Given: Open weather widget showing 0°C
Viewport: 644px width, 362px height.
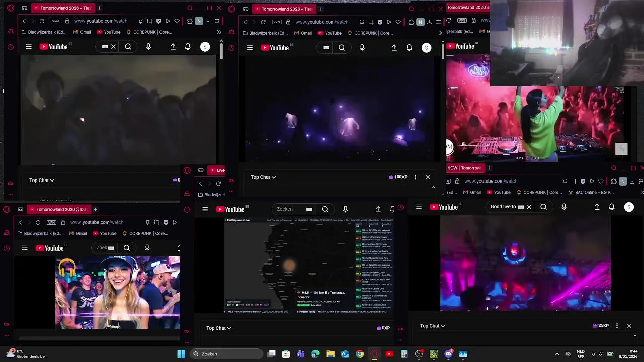Looking at the screenshot, I should click(26, 354).
